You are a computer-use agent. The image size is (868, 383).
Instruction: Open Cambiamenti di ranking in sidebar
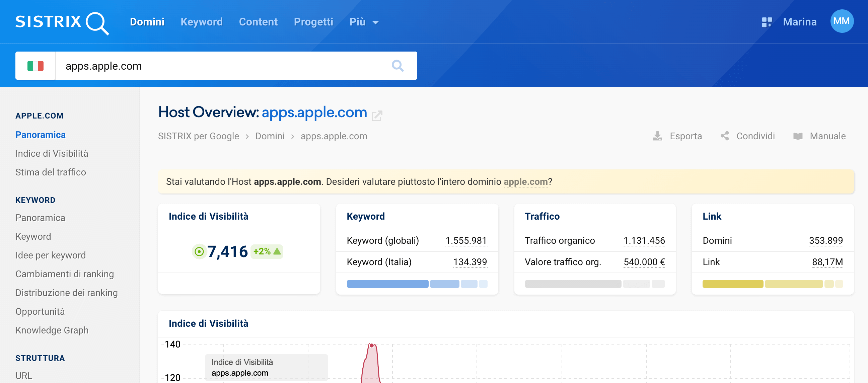(64, 274)
